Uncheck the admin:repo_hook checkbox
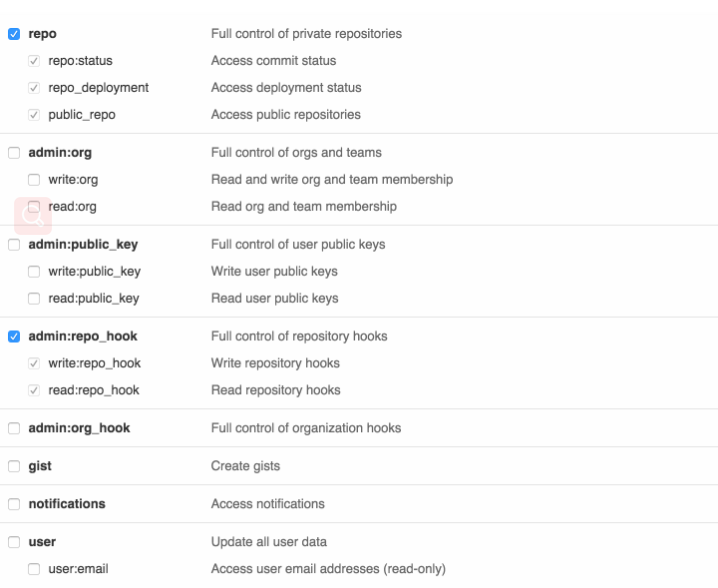 [x=13, y=337]
